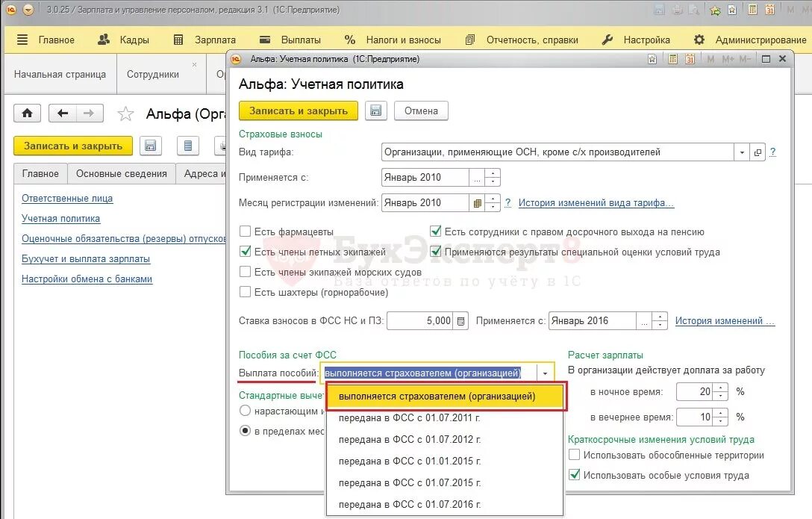Open История изменений вида тарифа link
This screenshot has height=519, width=812.
tap(596, 202)
